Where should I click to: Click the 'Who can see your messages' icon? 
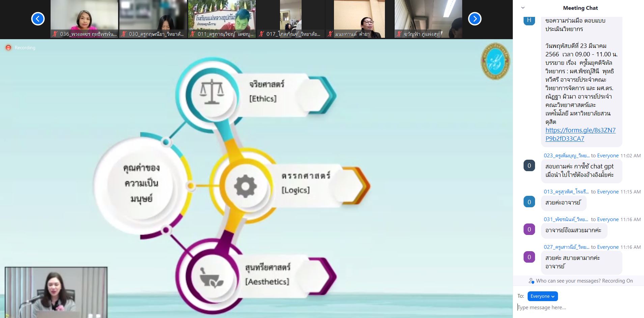point(531,281)
